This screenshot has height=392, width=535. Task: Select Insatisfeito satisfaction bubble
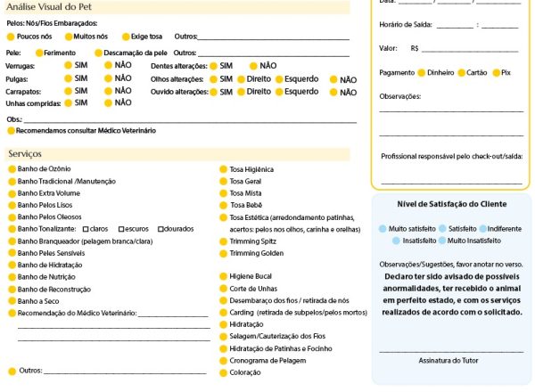coord(396,241)
